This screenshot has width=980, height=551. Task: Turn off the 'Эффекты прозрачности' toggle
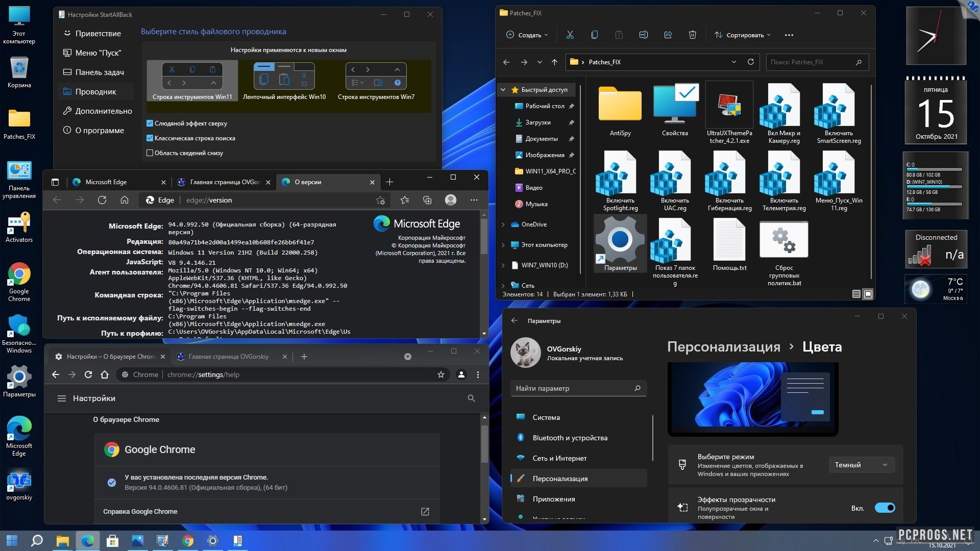885,508
